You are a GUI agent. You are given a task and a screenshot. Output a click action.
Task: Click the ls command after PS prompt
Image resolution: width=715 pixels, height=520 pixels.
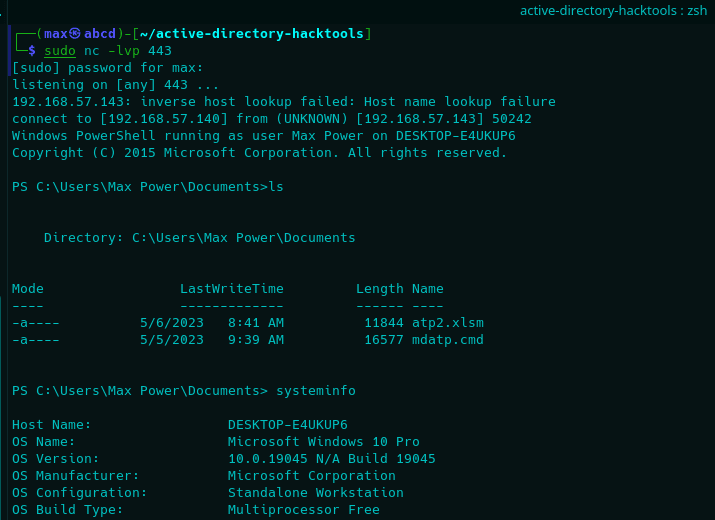(x=276, y=187)
